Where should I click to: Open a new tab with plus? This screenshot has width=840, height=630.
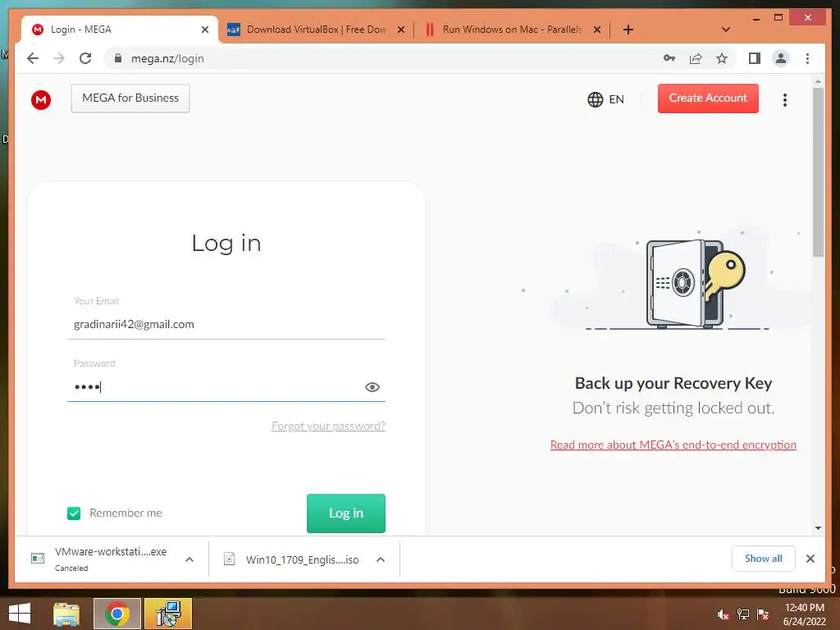pos(628,30)
